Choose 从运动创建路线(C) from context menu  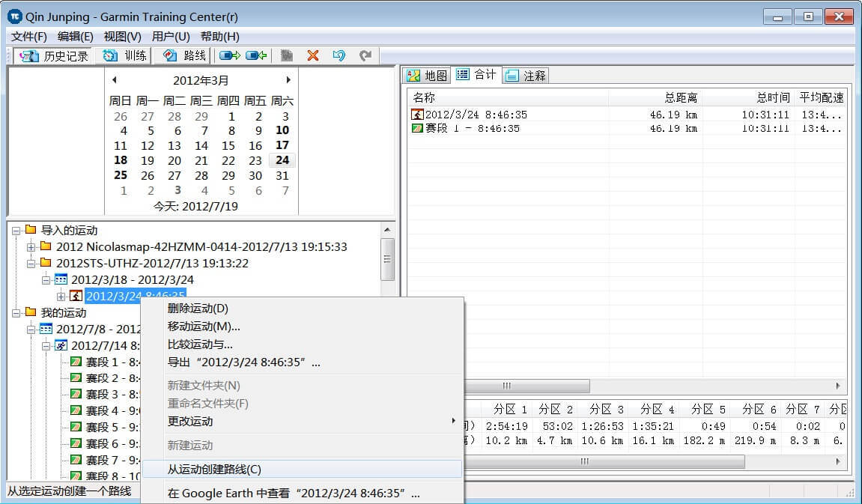(301, 470)
